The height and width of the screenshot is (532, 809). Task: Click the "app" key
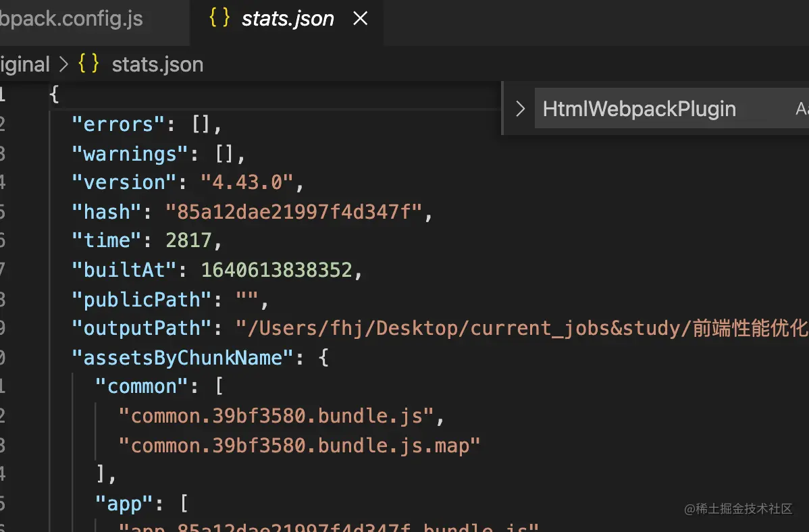[x=124, y=504]
